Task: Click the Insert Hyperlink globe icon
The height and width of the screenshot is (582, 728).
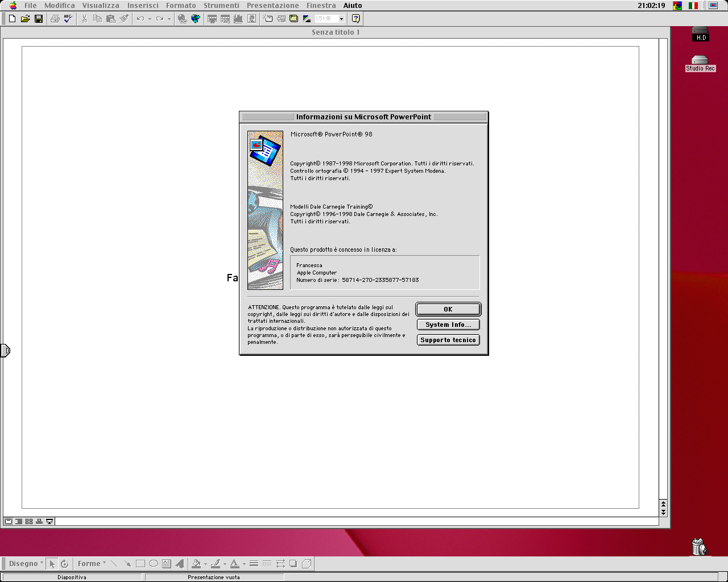Action: click(x=182, y=19)
